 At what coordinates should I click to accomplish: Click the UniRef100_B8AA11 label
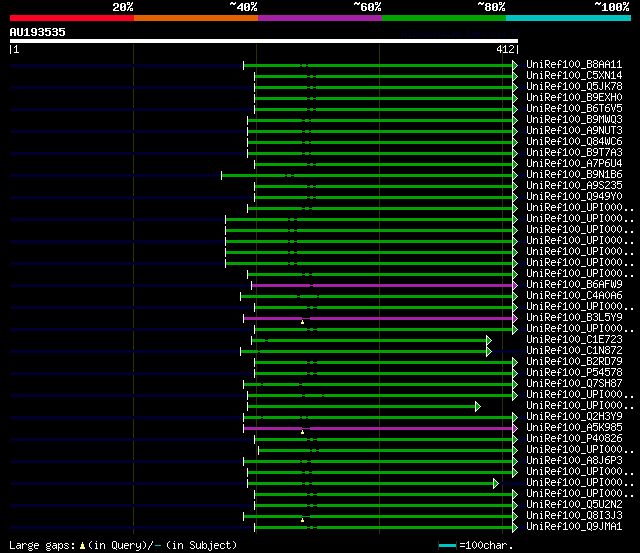coord(574,64)
